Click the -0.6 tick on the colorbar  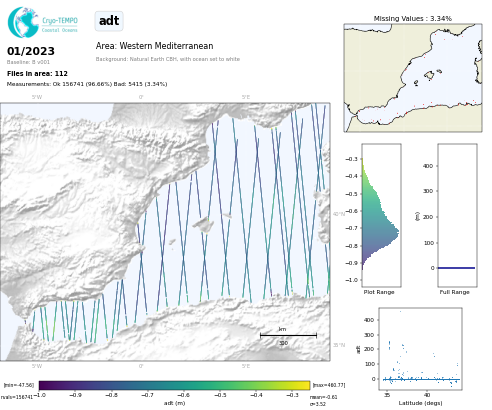[x=183, y=395]
